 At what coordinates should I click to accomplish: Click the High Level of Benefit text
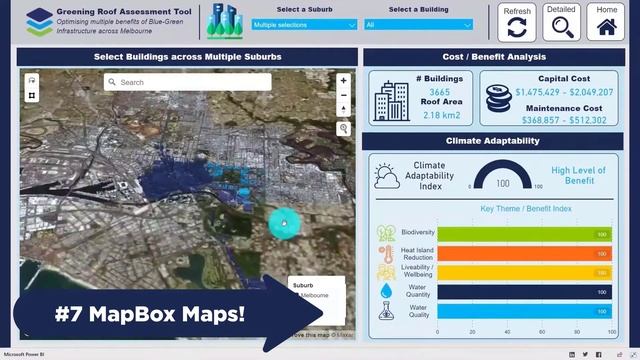tap(579, 176)
